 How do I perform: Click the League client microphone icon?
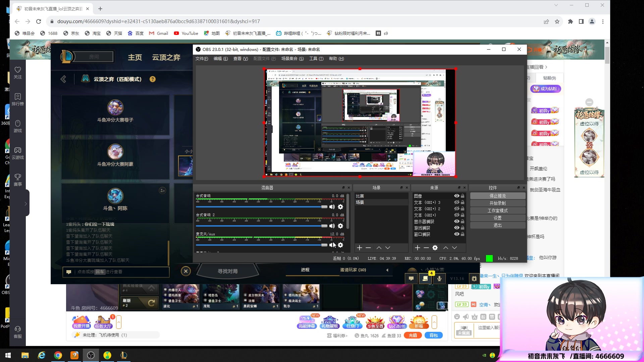click(439, 279)
